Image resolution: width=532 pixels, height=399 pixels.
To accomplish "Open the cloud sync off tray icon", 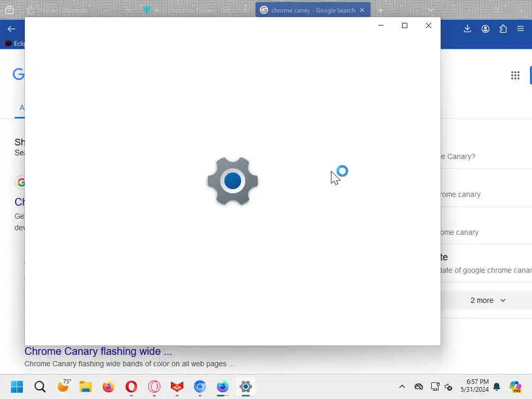I will coord(419,387).
